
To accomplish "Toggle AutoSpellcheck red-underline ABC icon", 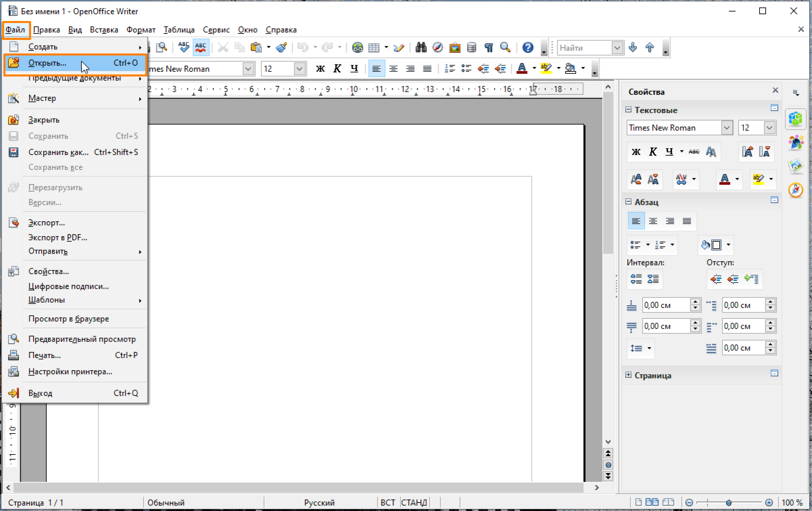I will coord(201,47).
